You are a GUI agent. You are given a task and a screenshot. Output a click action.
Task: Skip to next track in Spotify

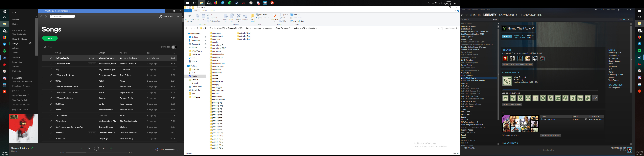[x=103, y=148]
